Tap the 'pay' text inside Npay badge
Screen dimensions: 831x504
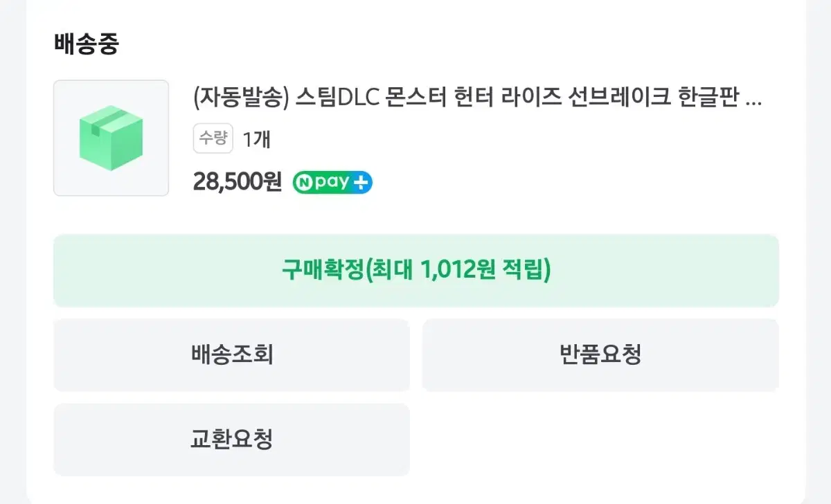(x=332, y=183)
